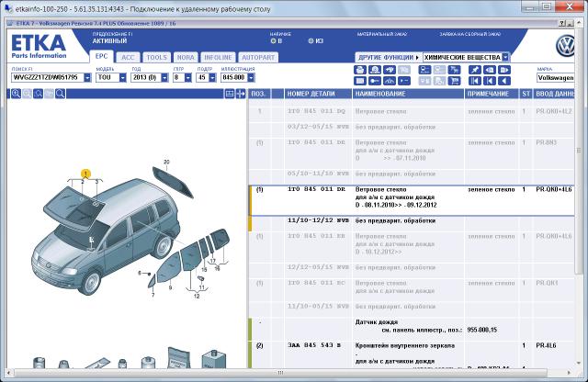This screenshot has height=382, width=588.
Task: Click the bridge-shaped toolbar icon
Action: pos(390,81)
